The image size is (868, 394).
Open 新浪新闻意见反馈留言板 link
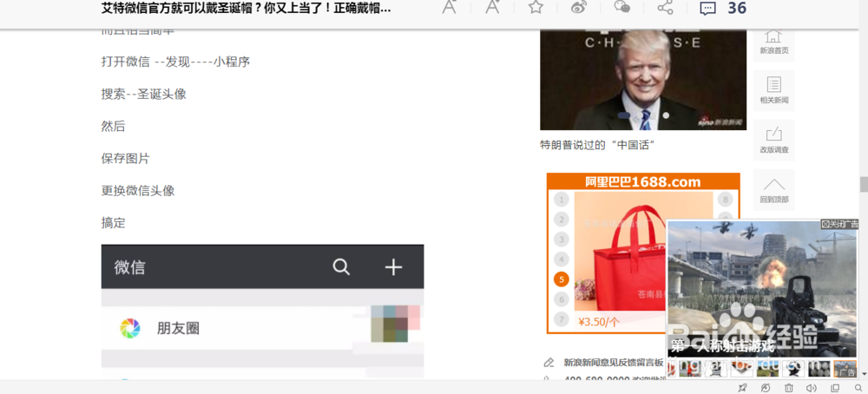(614, 363)
